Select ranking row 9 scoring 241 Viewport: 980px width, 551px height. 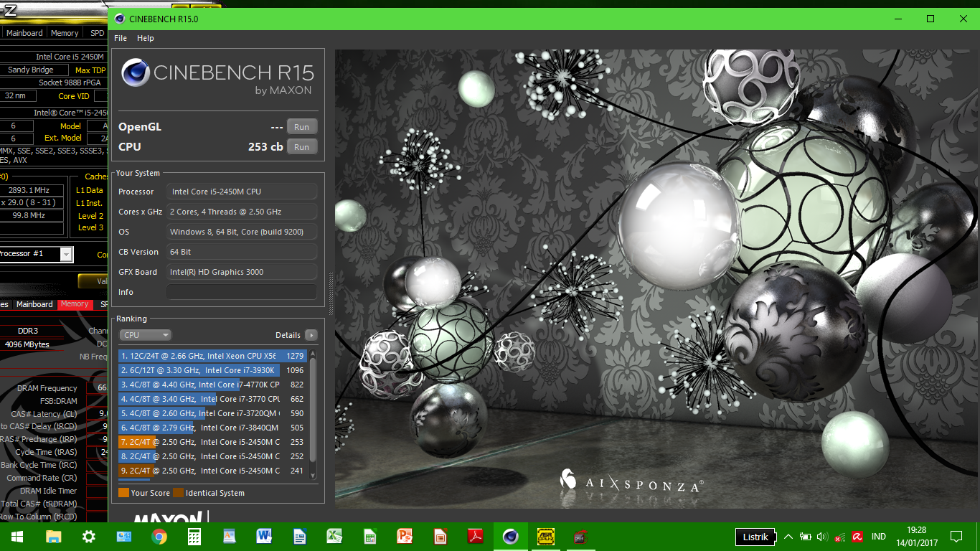213,471
